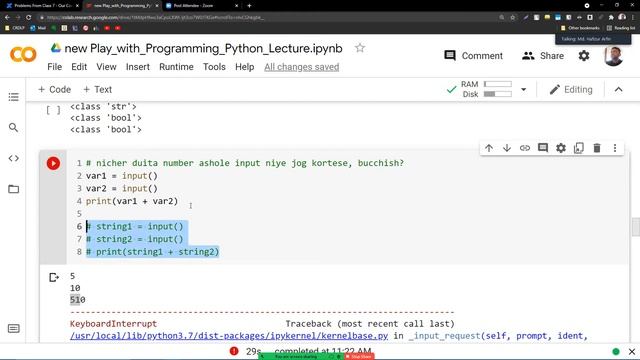This screenshot has width=640, height=360.
Task: Open the Edit menu
Action: [x=79, y=67]
